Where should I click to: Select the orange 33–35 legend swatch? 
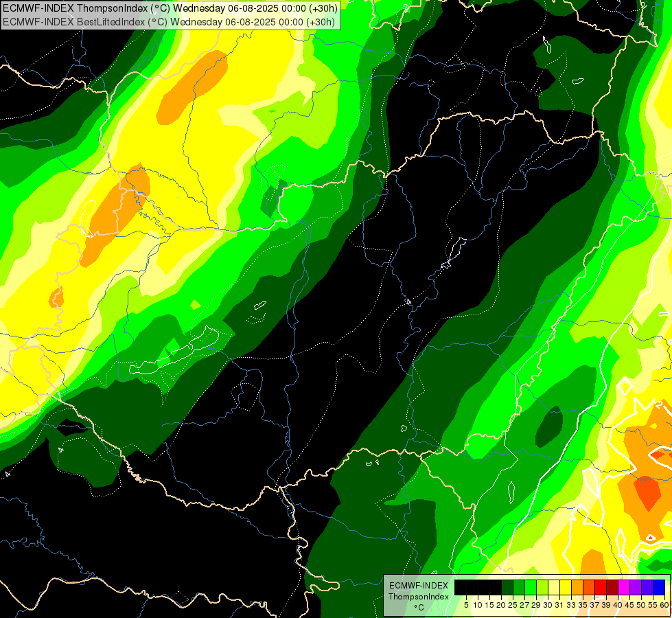click(x=577, y=588)
